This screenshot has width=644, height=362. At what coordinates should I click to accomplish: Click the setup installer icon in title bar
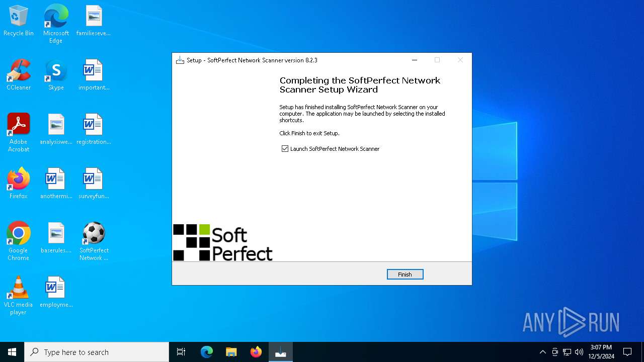click(x=180, y=60)
